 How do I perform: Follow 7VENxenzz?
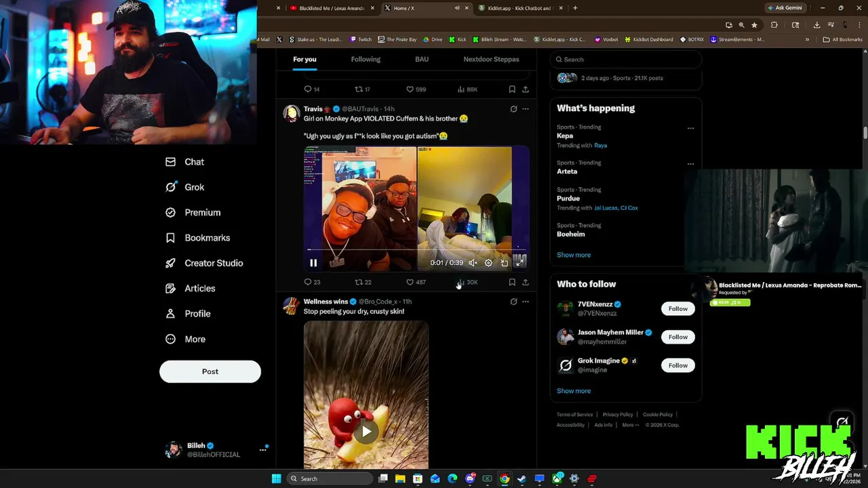click(678, 308)
